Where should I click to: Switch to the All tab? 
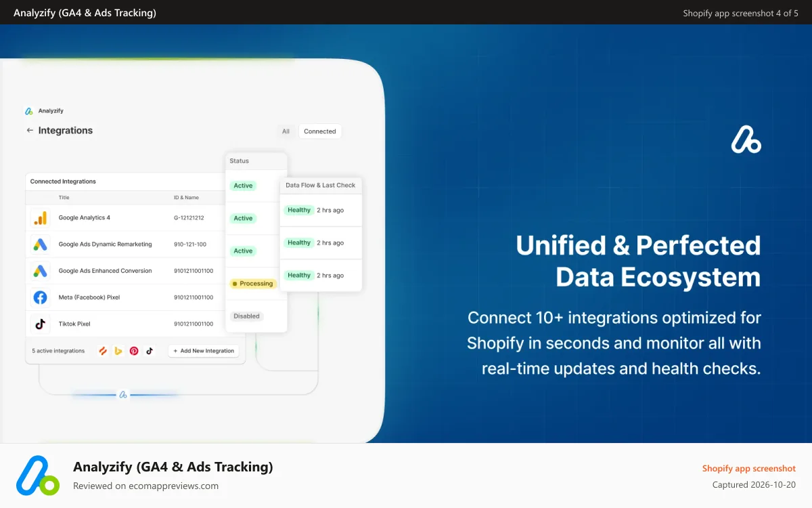coord(286,131)
